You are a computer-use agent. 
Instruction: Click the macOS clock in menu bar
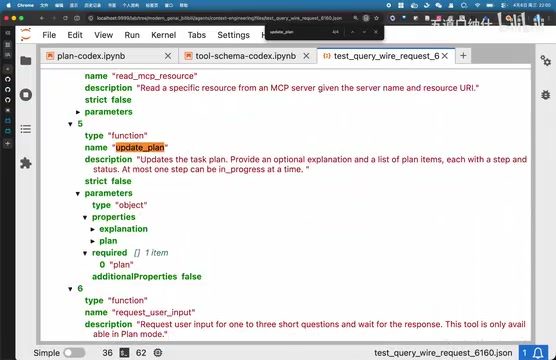pos(532,5)
